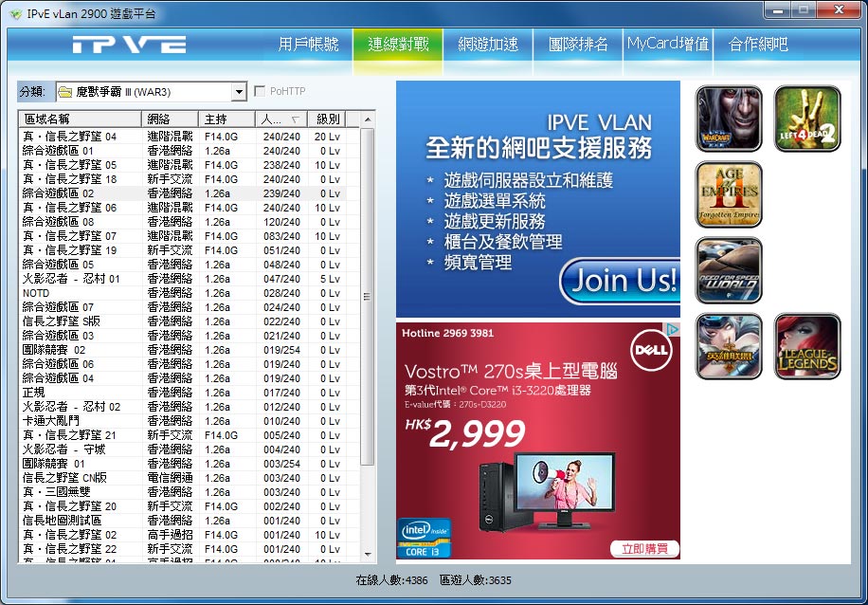The width and height of the screenshot is (868, 605).
Task: Select room 真・信長之野望 02
Action: 182,535
